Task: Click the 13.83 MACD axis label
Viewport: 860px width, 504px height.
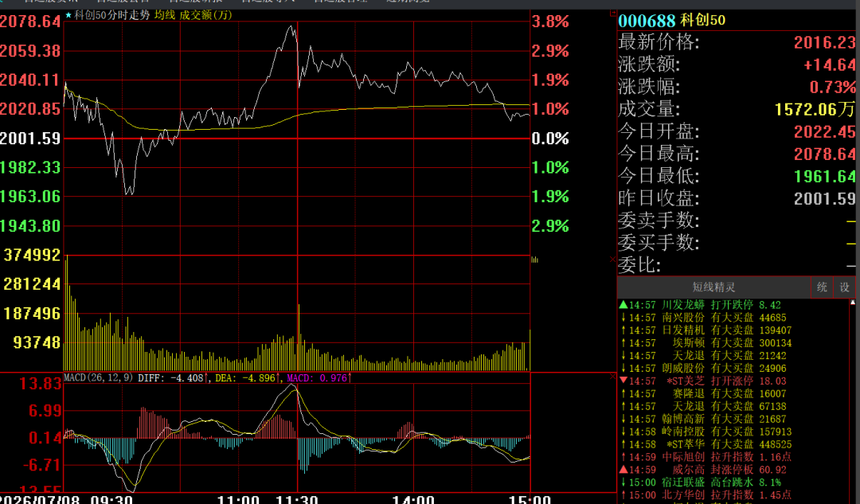Action: click(x=40, y=383)
